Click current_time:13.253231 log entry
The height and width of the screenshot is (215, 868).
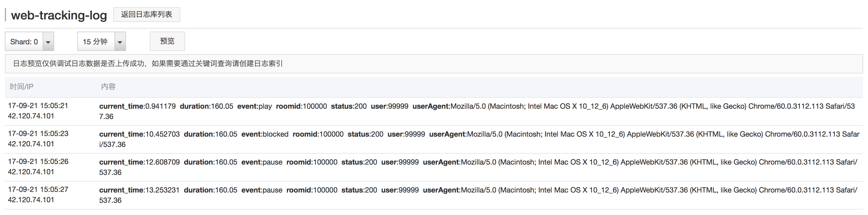pyautogui.click(x=139, y=190)
